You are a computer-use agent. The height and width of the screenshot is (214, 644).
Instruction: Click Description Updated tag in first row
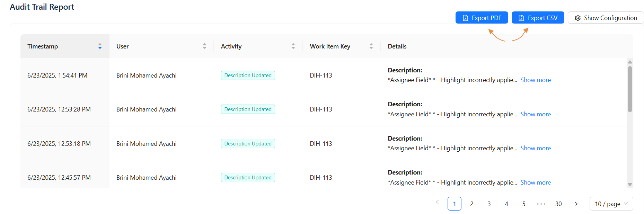point(248,75)
